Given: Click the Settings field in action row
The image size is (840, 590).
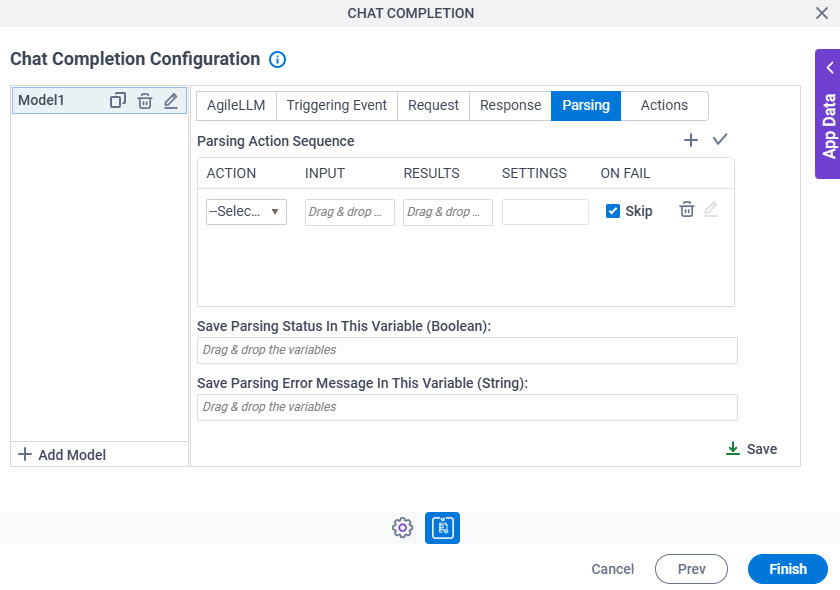Looking at the screenshot, I should coord(545,212).
